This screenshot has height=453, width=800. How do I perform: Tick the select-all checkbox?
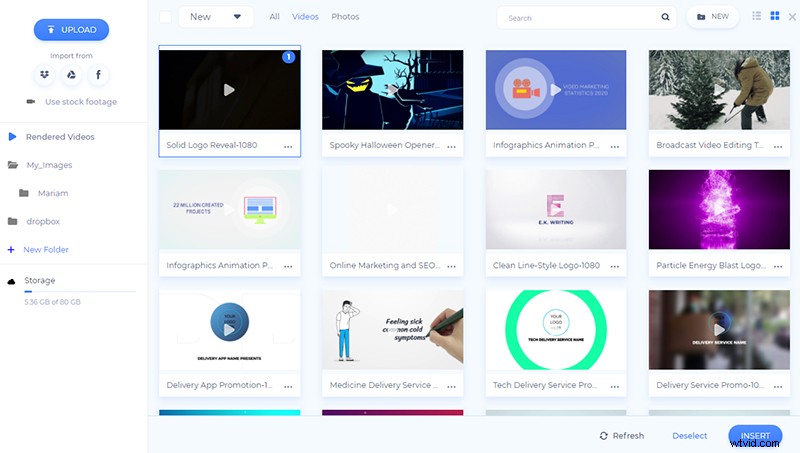coord(165,17)
